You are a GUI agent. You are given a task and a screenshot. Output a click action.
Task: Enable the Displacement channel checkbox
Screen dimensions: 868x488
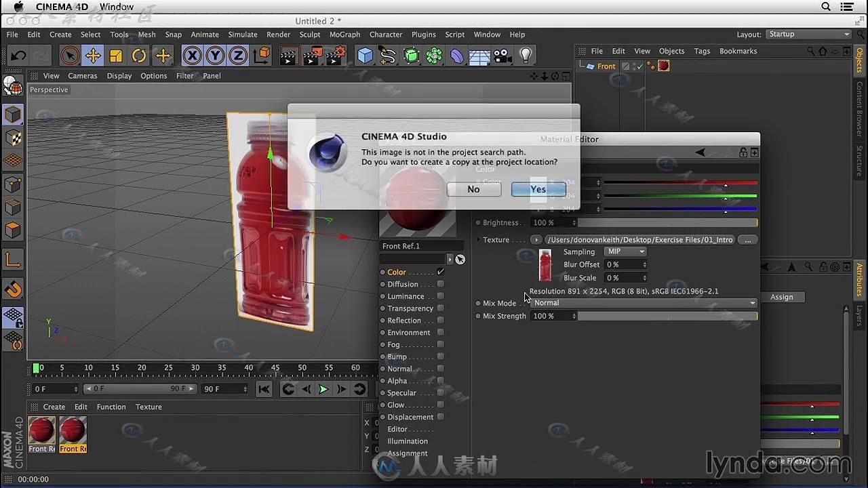pyautogui.click(x=441, y=417)
